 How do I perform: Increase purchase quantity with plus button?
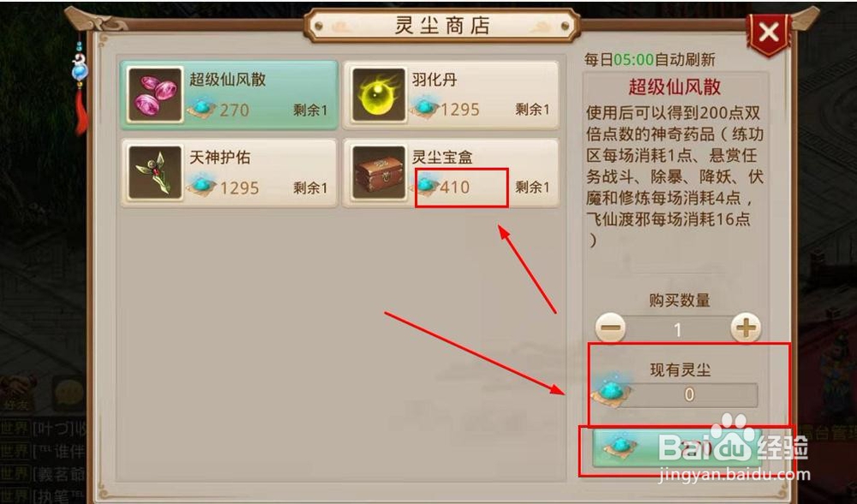[x=746, y=328]
